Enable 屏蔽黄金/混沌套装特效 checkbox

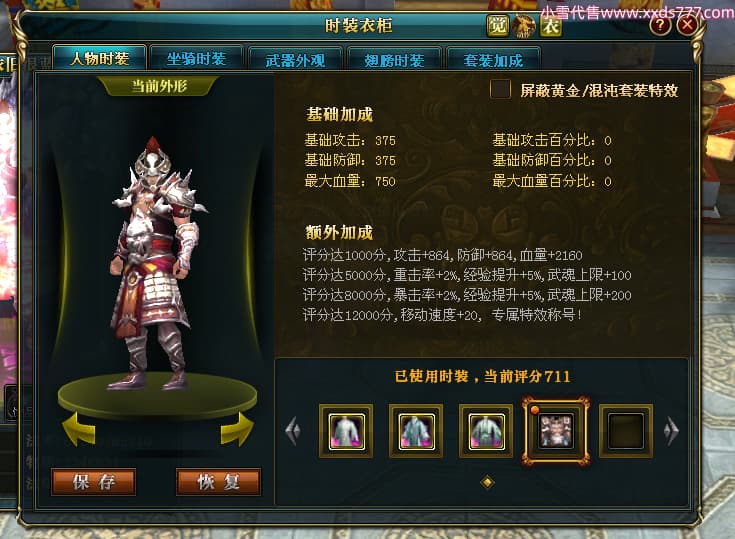click(500, 89)
